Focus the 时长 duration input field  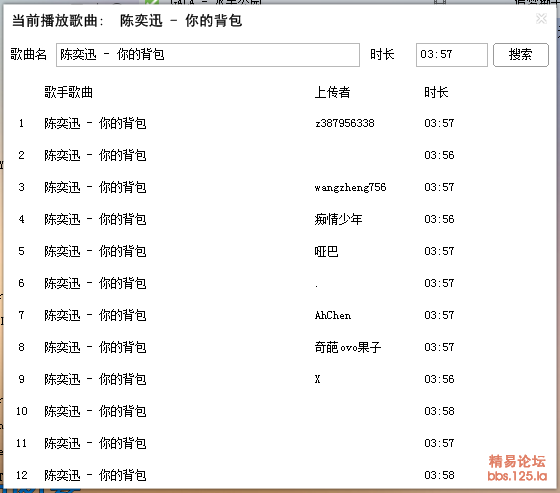451,55
